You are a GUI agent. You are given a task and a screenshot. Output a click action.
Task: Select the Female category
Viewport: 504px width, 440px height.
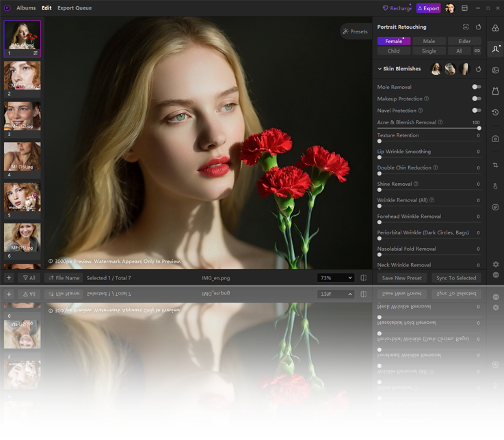tap(394, 41)
